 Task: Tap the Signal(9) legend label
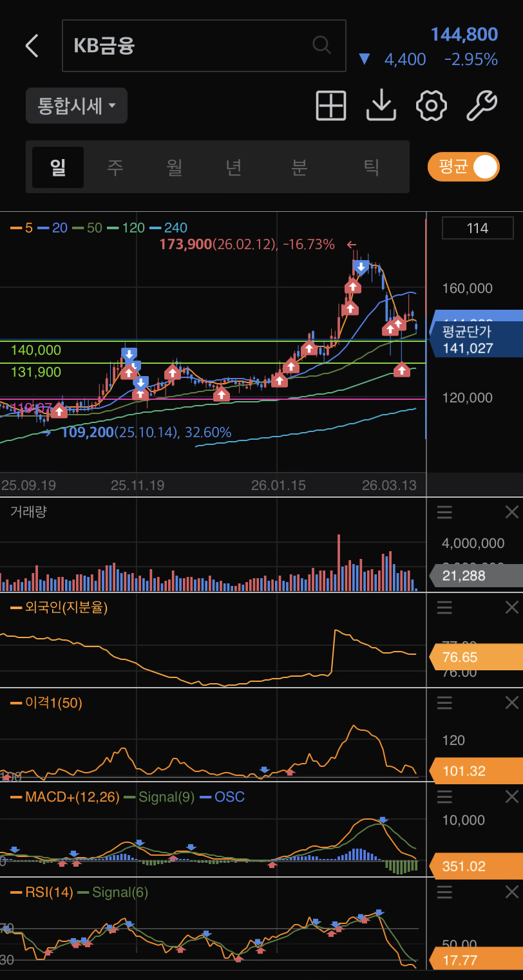click(x=160, y=797)
